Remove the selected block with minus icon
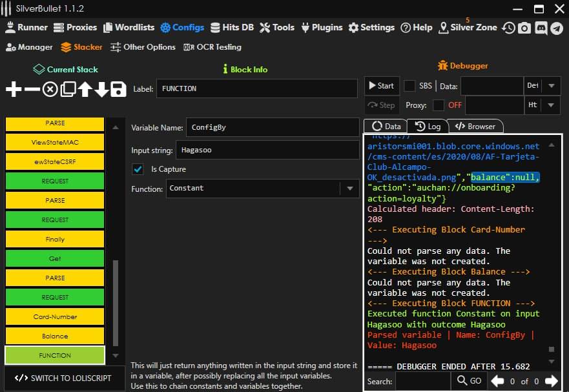Image resolution: width=569 pixels, height=392 pixels. [32, 89]
